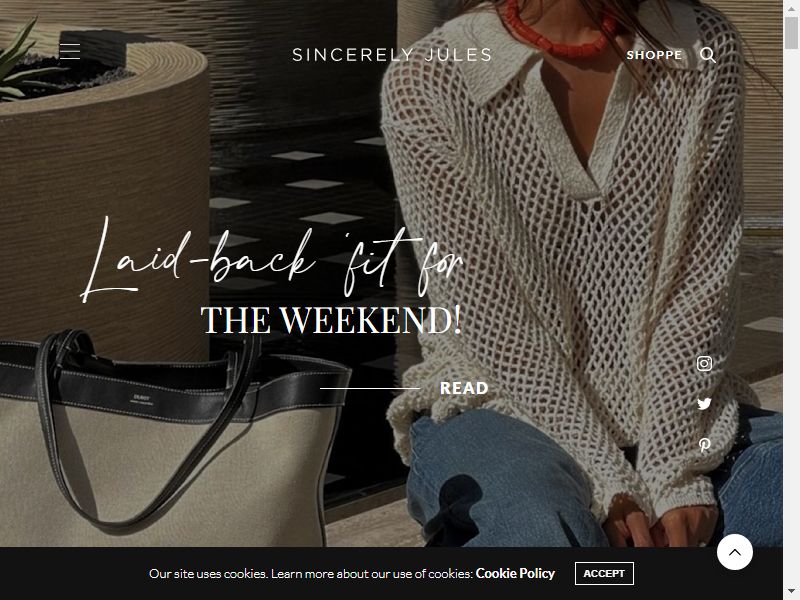Click the script "Laid-back 'fit for" headline
Screen dimensions: 800x600
tap(271, 259)
